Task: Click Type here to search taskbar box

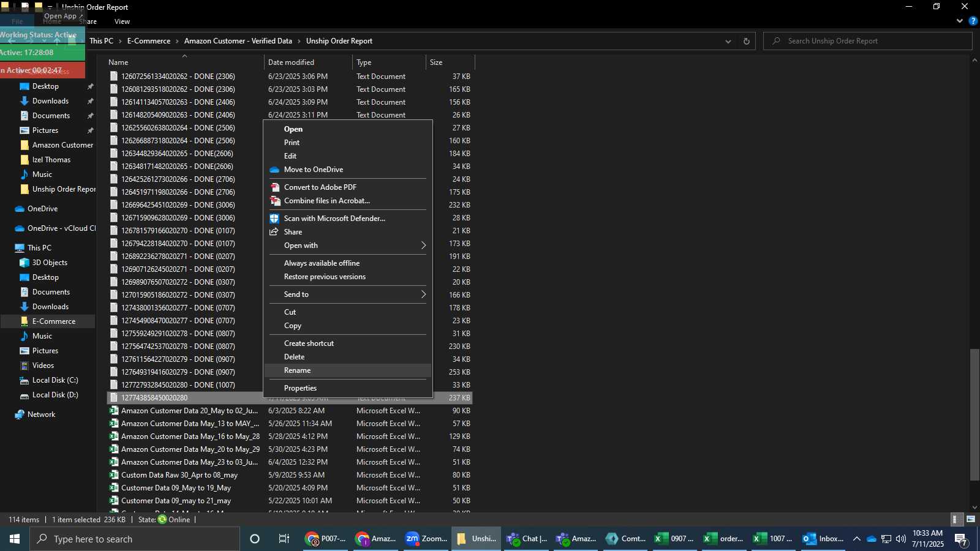Action: [x=135, y=539]
